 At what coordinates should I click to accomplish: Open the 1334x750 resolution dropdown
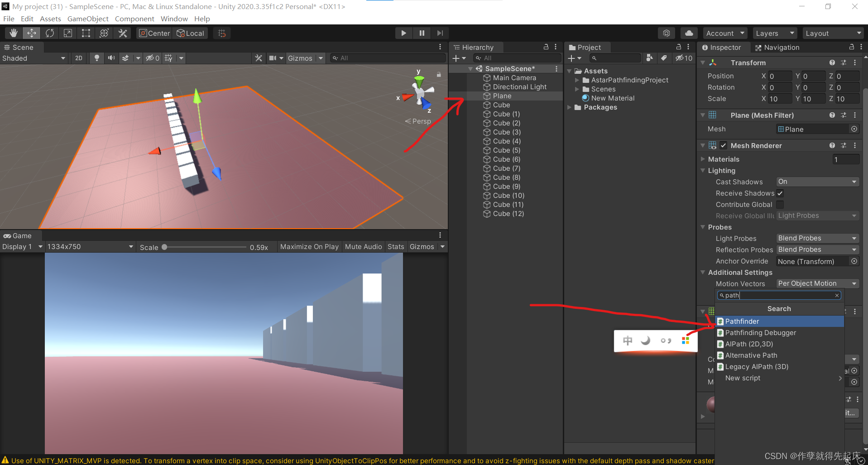click(x=90, y=247)
